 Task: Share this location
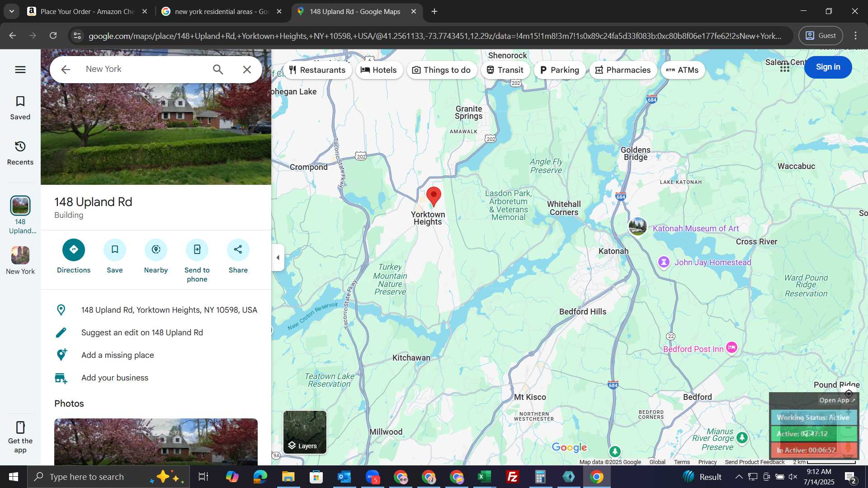tap(238, 256)
